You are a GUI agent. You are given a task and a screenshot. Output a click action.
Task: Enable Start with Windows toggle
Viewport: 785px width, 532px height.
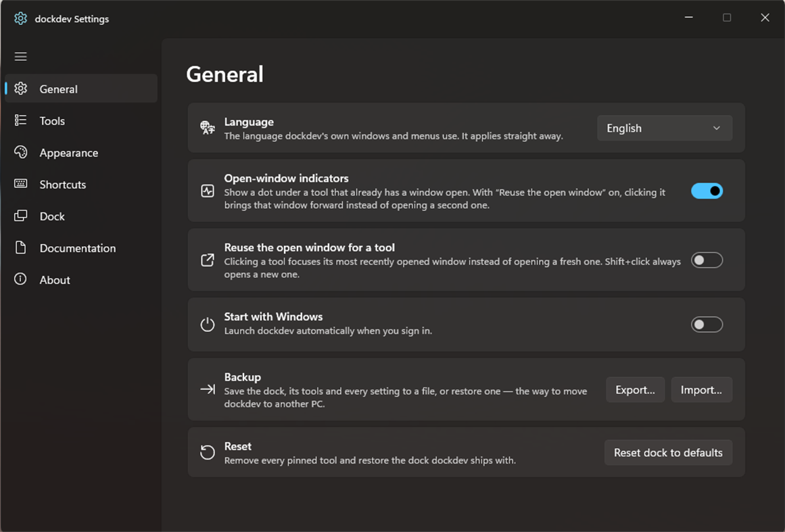(x=707, y=324)
